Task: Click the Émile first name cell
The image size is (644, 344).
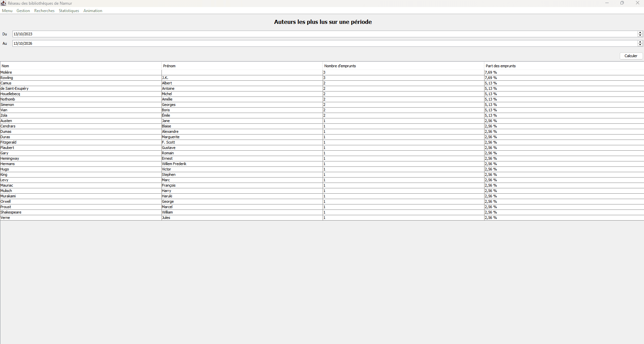Action: coord(242,115)
